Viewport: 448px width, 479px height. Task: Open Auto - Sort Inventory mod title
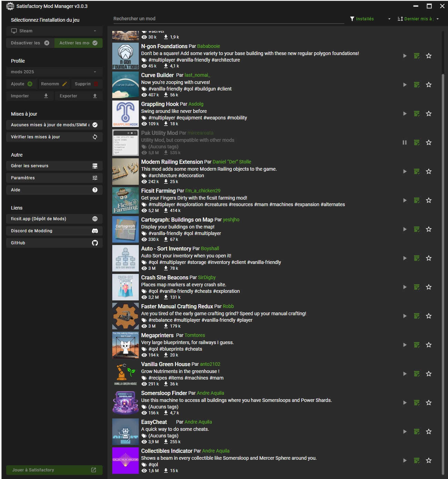[x=166, y=248]
